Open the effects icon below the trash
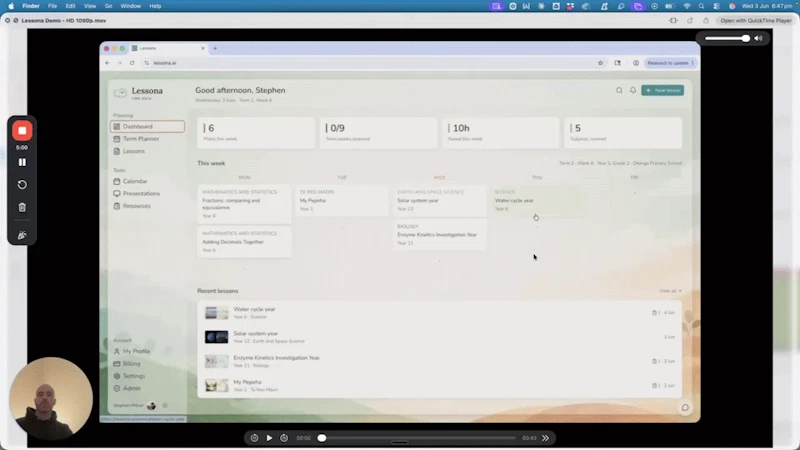 [x=22, y=235]
